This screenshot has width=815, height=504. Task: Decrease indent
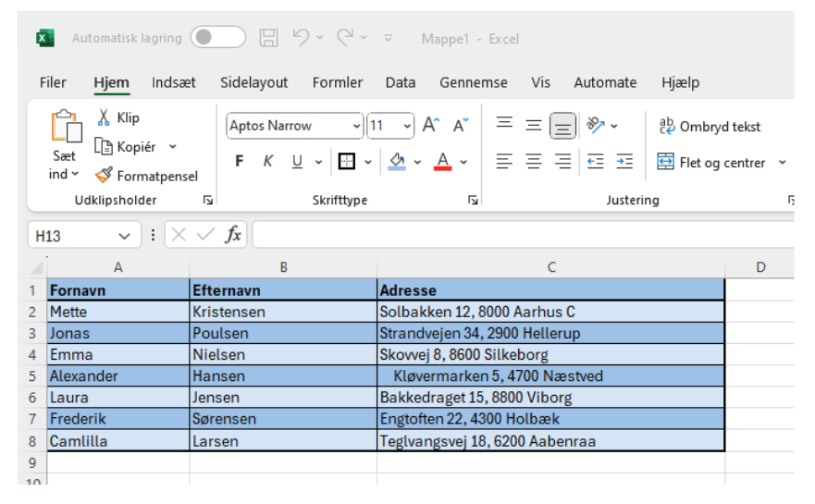tap(595, 161)
